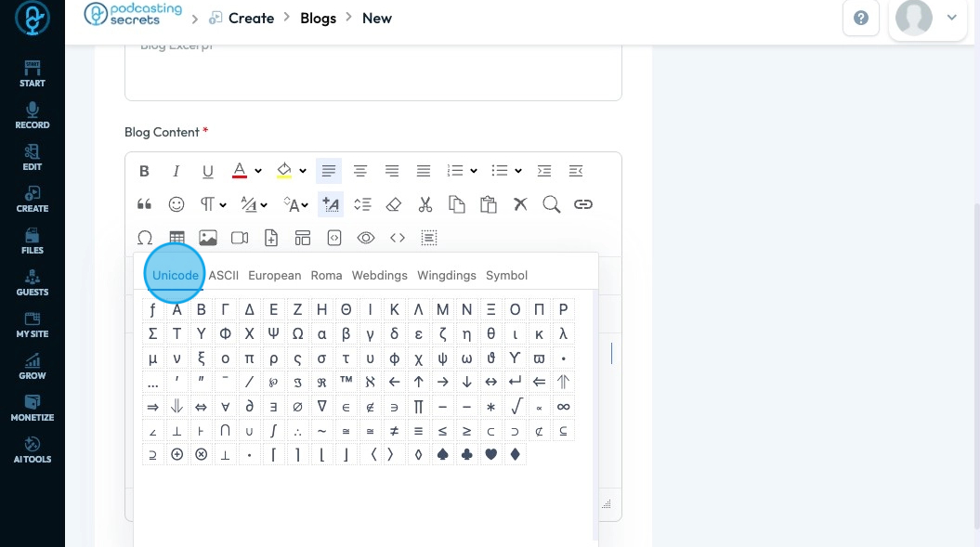980x547 pixels.
Task: Open Monetize section in sidebar
Action: pos(33,408)
